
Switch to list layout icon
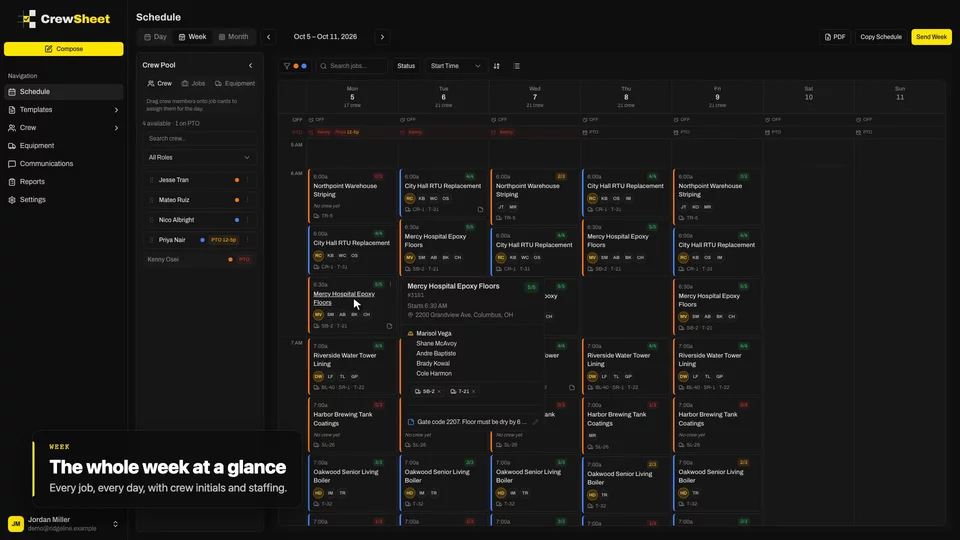pyautogui.click(x=517, y=66)
